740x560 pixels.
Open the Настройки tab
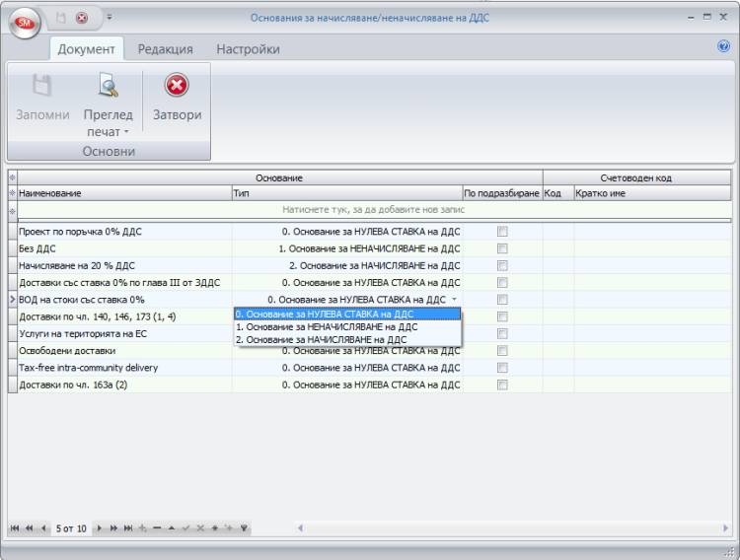(x=249, y=49)
